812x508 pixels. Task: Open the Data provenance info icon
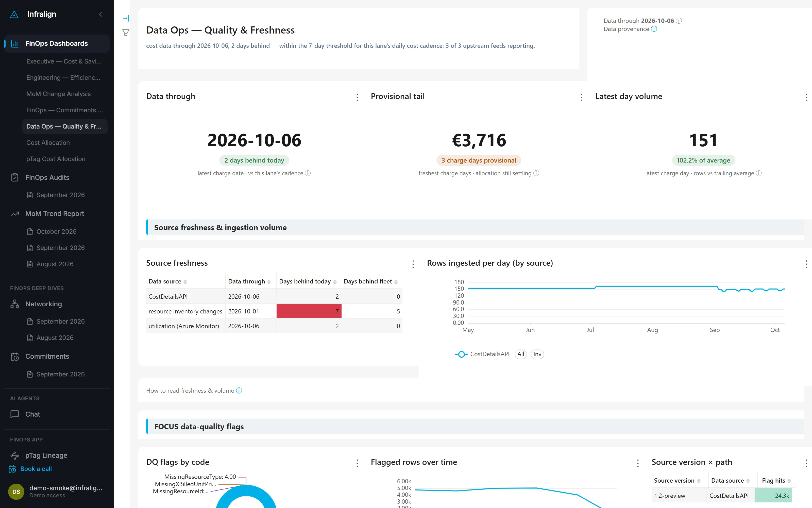coord(654,29)
